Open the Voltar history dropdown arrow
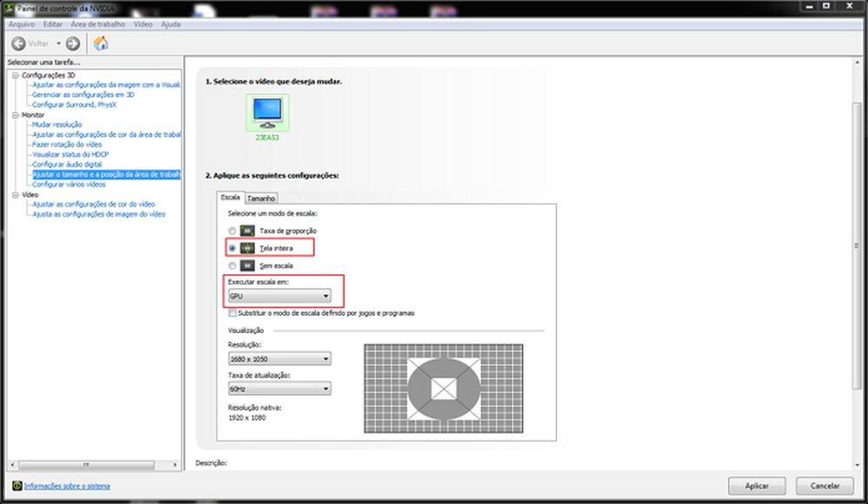This screenshot has height=504, width=868. (x=59, y=43)
